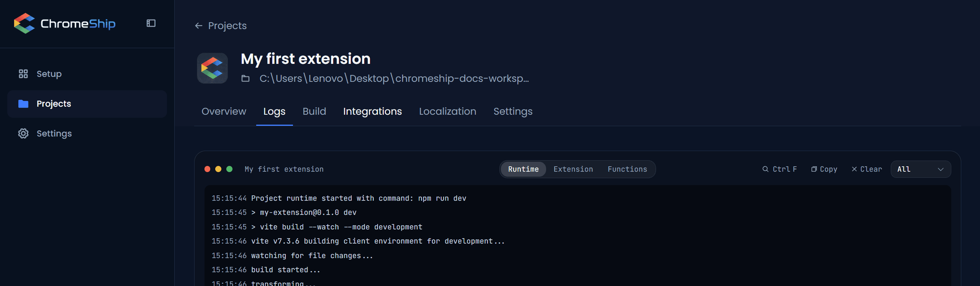Open the Setup page in sidebar
980x286 pixels.
click(x=87, y=74)
